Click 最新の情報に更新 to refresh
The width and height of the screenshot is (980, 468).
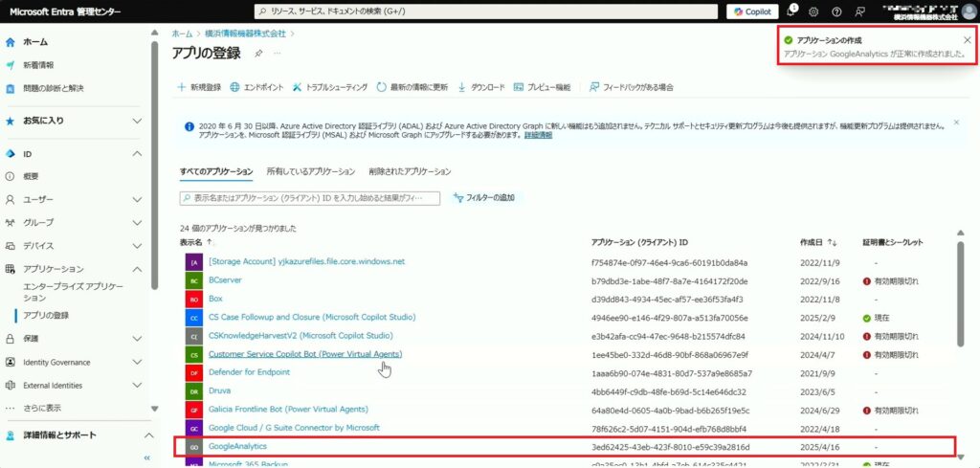coord(412,87)
